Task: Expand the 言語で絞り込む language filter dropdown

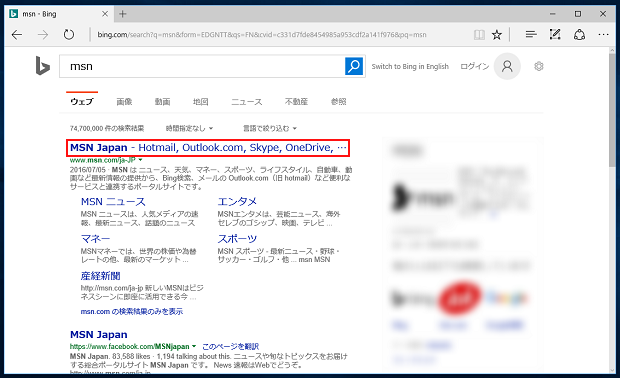Action: click(270, 128)
